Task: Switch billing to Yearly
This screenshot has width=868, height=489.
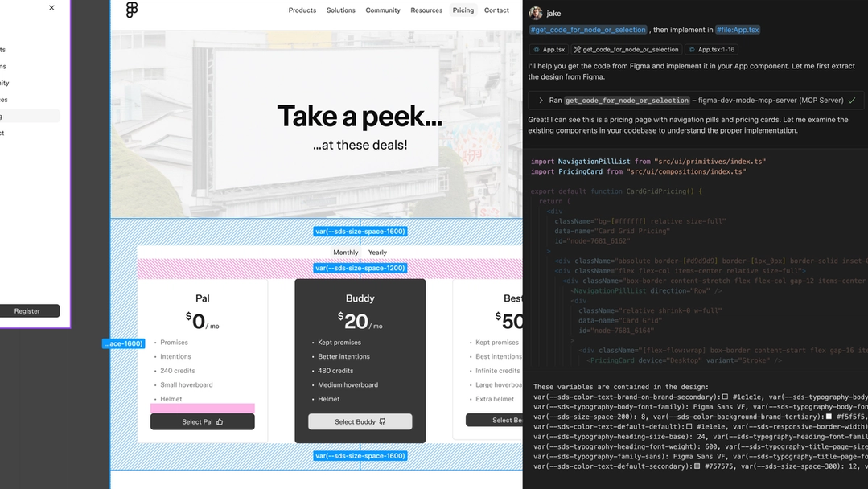Action: click(377, 251)
